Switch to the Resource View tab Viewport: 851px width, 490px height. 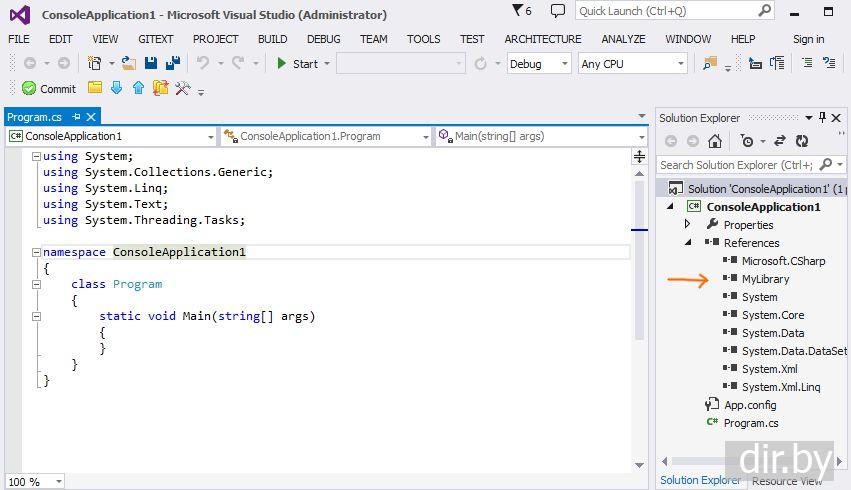coord(786,481)
